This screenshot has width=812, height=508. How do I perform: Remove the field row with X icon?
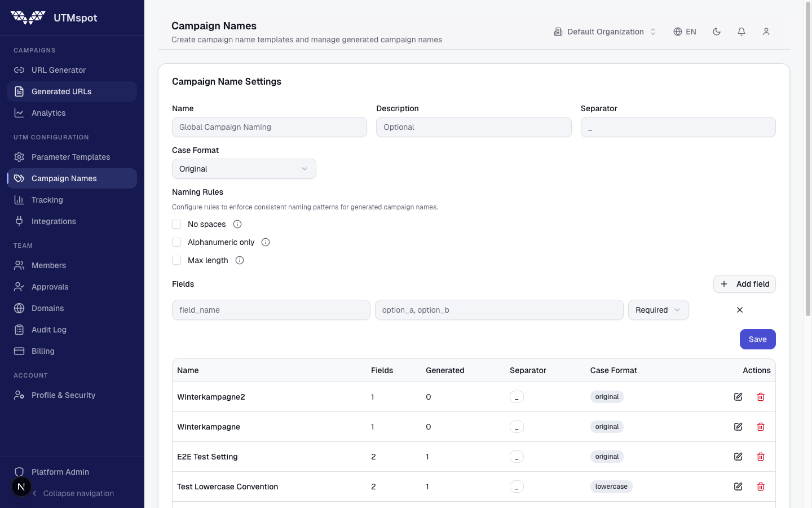pyautogui.click(x=740, y=310)
